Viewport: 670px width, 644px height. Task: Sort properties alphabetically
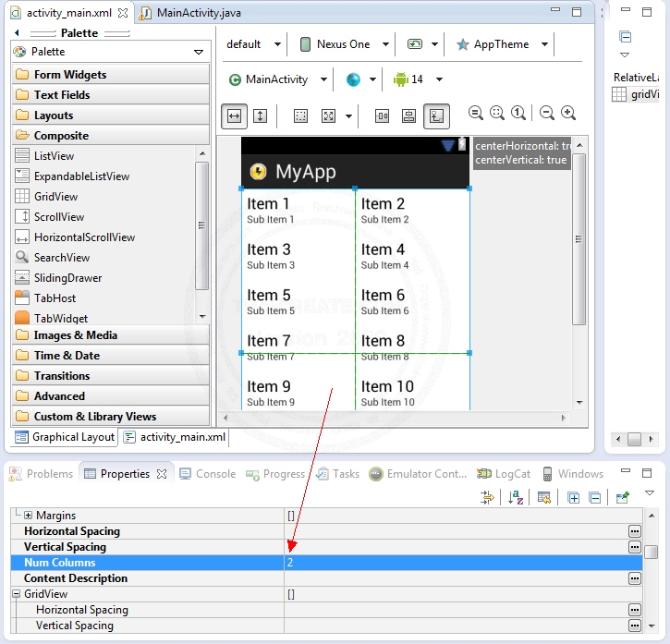[517, 497]
